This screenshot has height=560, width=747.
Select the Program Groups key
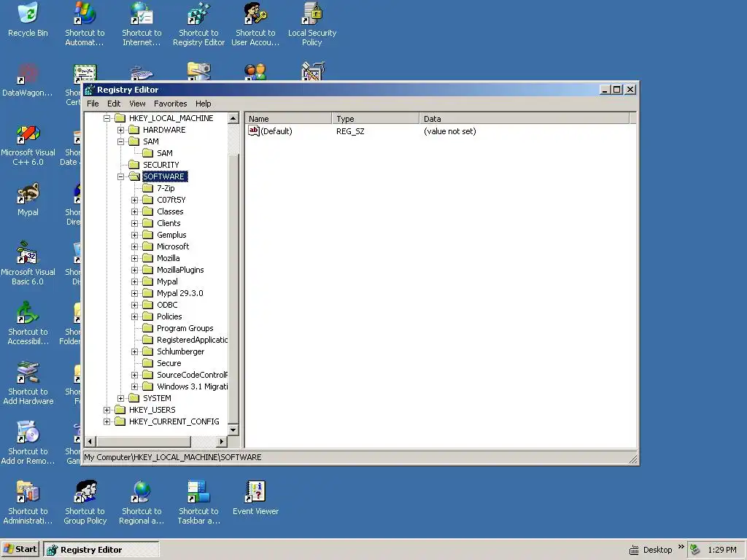click(185, 328)
